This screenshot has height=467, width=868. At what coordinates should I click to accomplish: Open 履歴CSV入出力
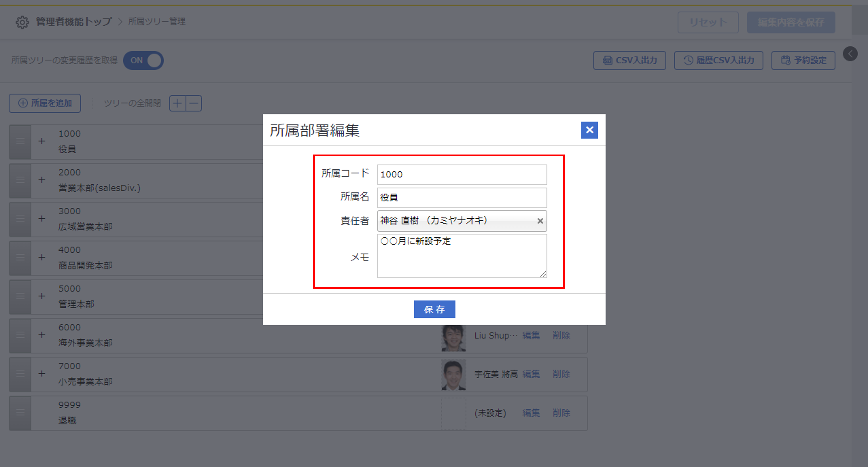tap(718, 61)
